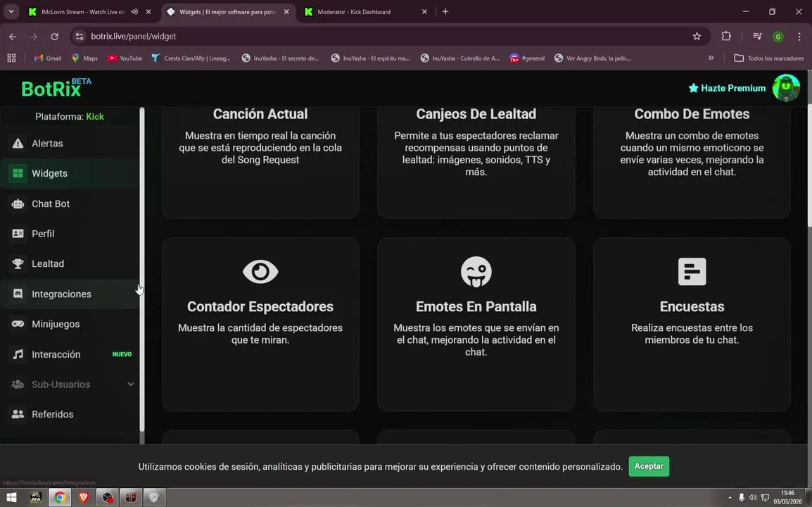Open the #general bookmark

click(x=527, y=58)
